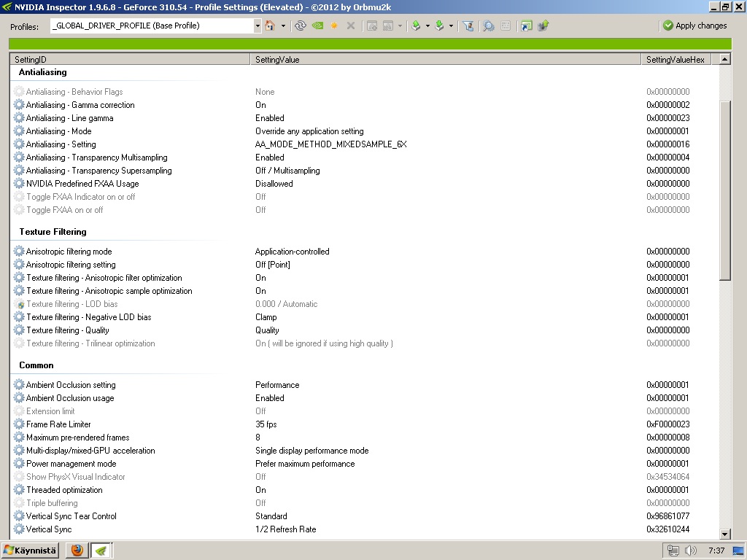747x560 pixels.
Task: Sort by the SettingID column header
Action: [130, 60]
